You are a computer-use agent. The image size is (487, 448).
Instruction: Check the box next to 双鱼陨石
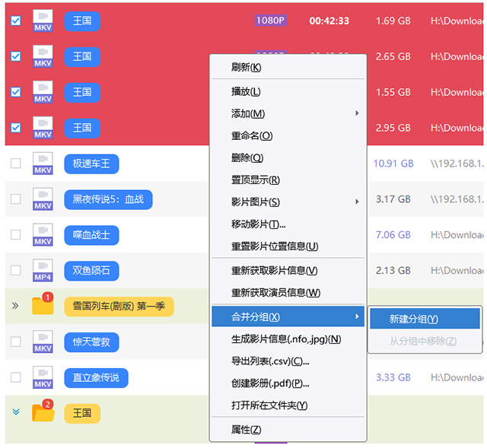(x=16, y=271)
